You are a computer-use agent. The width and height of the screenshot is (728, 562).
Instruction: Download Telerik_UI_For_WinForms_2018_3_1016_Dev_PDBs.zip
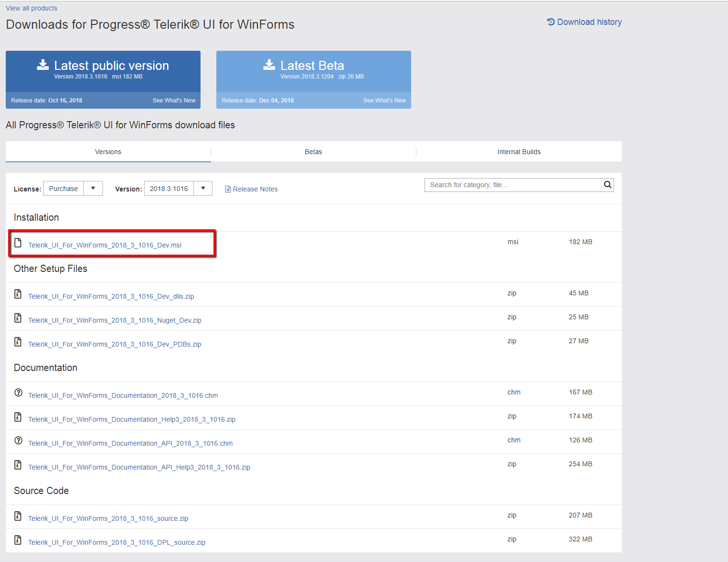[115, 344]
